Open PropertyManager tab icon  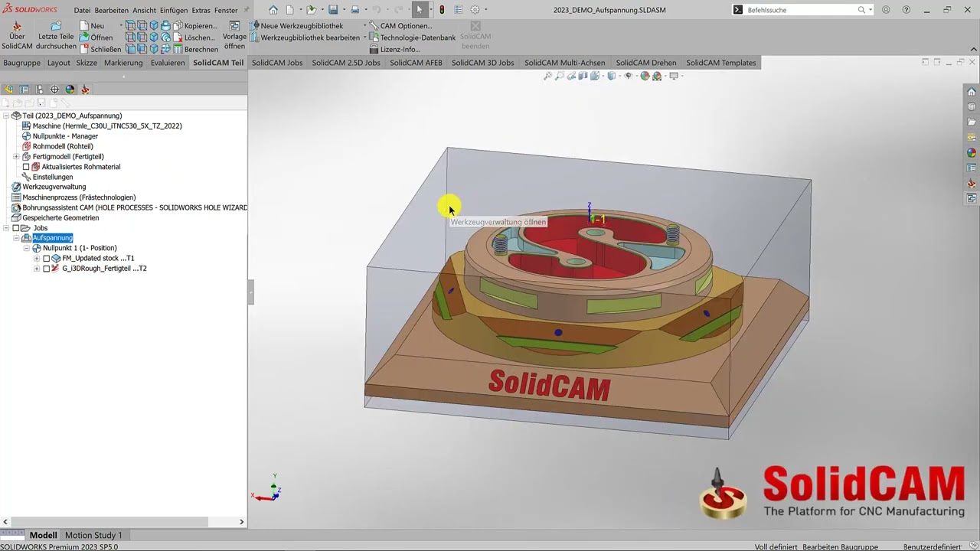click(x=24, y=90)
